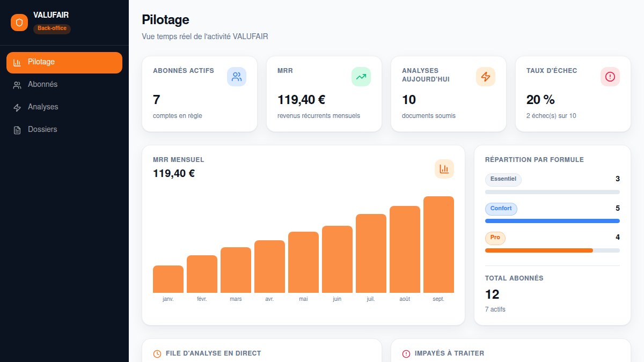Screen dimensions: 644x362
Task: Click the chart icon in the MRR mensuel panel
Action: (444, 169)
